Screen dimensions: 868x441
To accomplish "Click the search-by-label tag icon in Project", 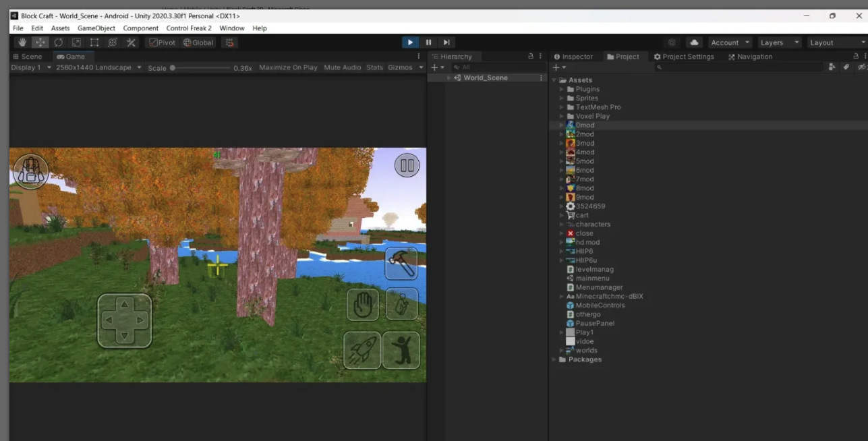I will (846, 67).
